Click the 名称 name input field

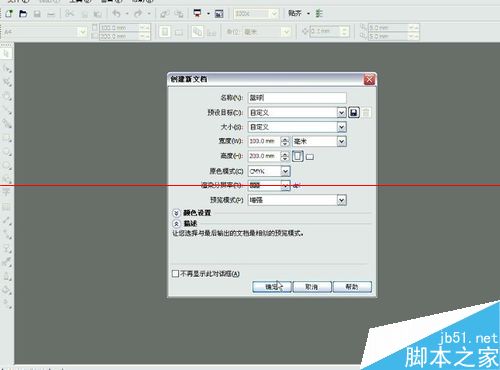pos(297,98)
